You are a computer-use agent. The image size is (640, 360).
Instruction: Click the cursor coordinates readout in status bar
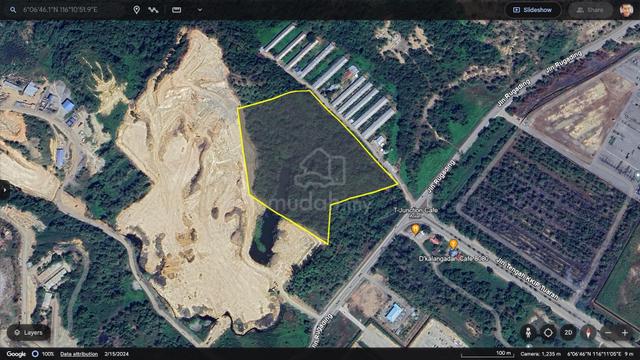(600, 354)
